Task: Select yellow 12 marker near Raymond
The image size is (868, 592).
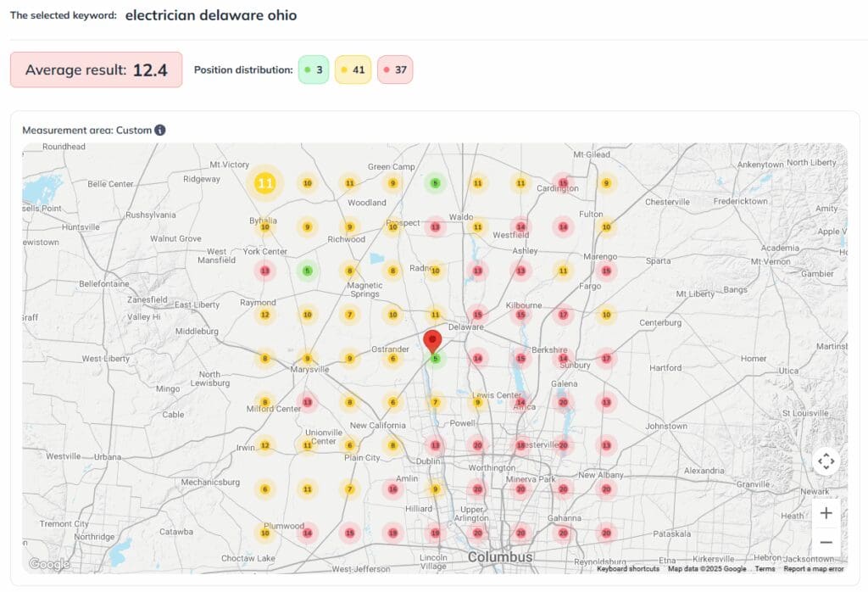Action: (265, 315)
